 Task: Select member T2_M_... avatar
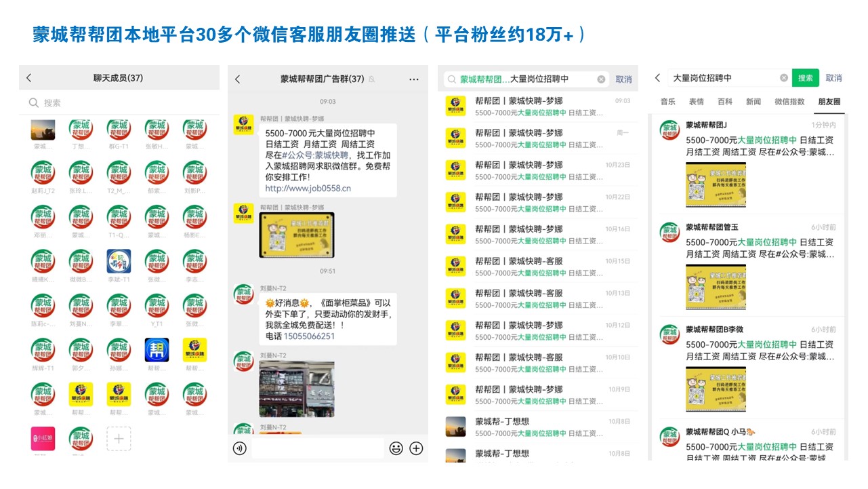coord(119,174)
